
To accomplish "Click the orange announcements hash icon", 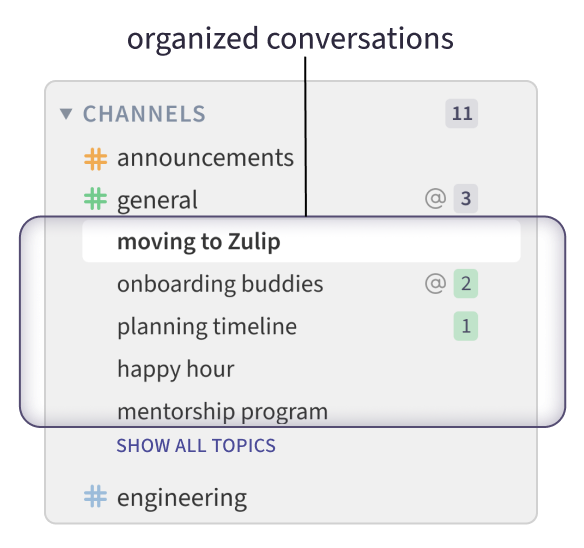I will click(96, 159).
